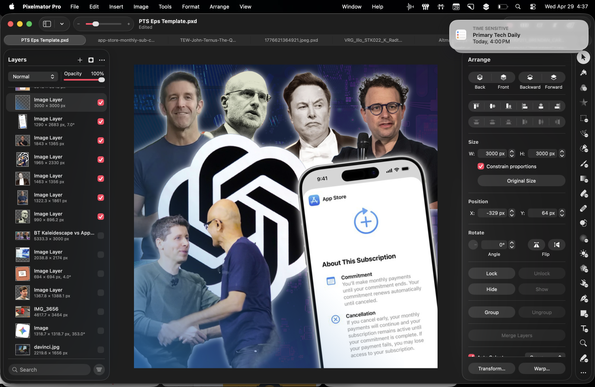
Task: Expand the sidebar view options chevron
Action: coord(62,24)
